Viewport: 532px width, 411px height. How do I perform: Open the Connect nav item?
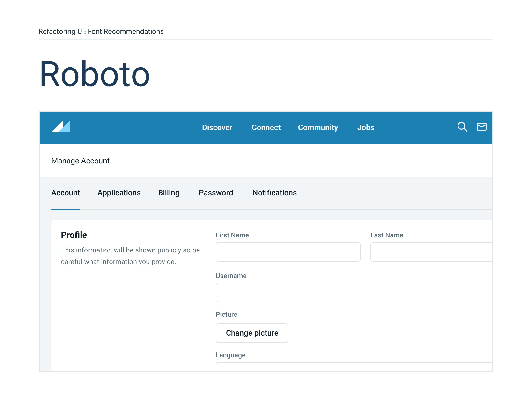pos(266,127)
